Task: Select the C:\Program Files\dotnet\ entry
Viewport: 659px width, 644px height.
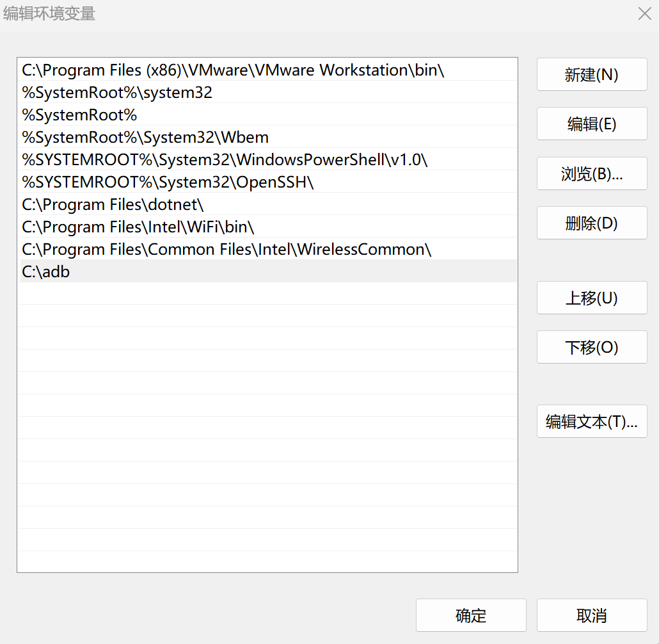Action: pos(267,204)
